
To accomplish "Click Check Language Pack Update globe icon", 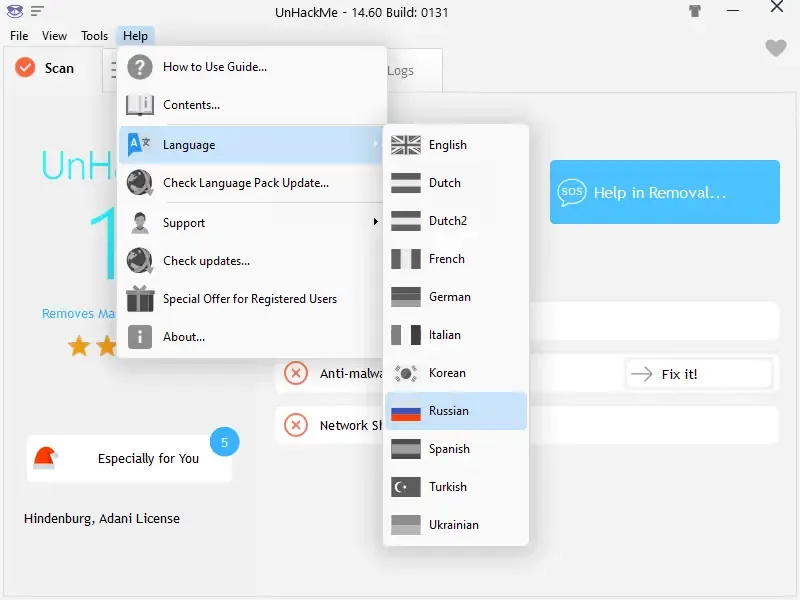I will 140,183.
